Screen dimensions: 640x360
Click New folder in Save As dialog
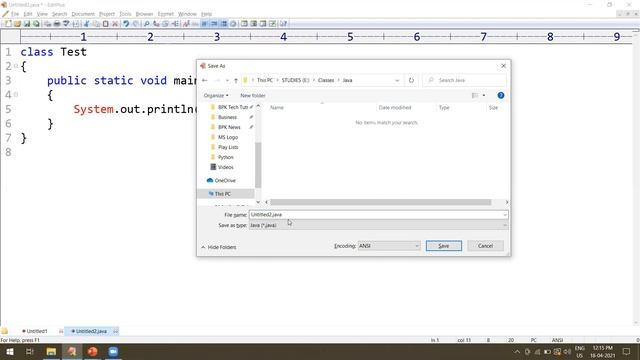pyautogui.click(x=253, y=96)
